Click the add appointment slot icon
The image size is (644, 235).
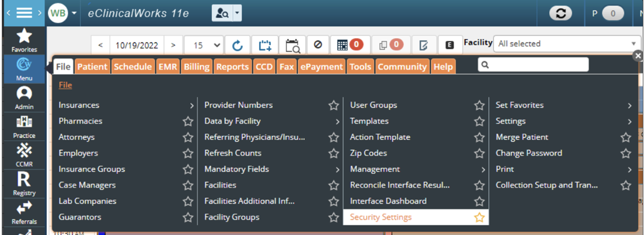coord(265,45)
